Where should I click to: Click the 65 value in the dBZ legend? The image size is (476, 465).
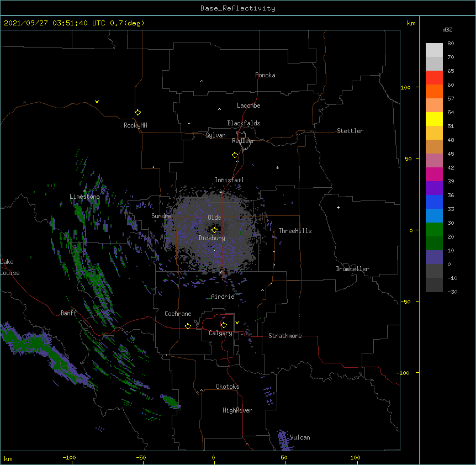click(451, 71)
